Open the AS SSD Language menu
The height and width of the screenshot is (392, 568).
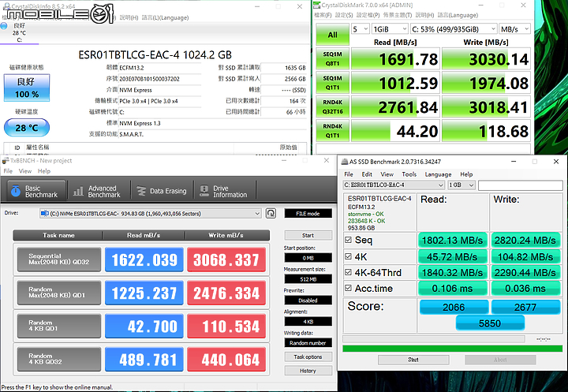pos(438,174)
